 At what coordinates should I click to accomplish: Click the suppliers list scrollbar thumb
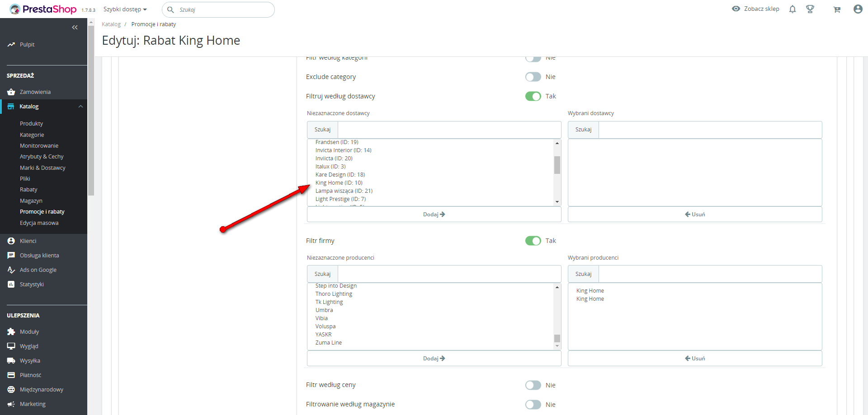(557, 165)
